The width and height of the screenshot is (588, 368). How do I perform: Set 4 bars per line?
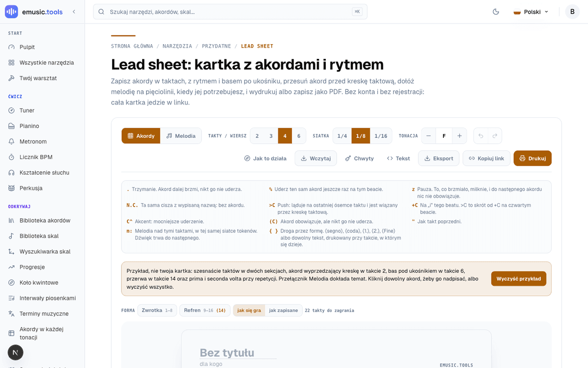click(285, 136)
